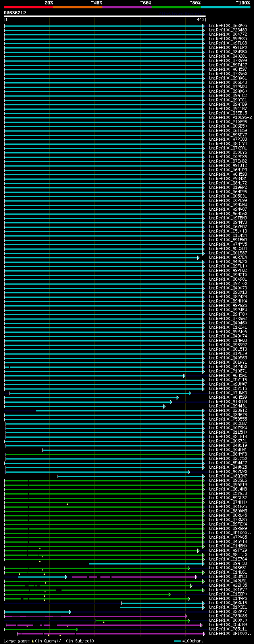Viewport: 254px width, 644px height.
Task: Click the UniRef100_B7EAB2 label
Action: [228, 161]
